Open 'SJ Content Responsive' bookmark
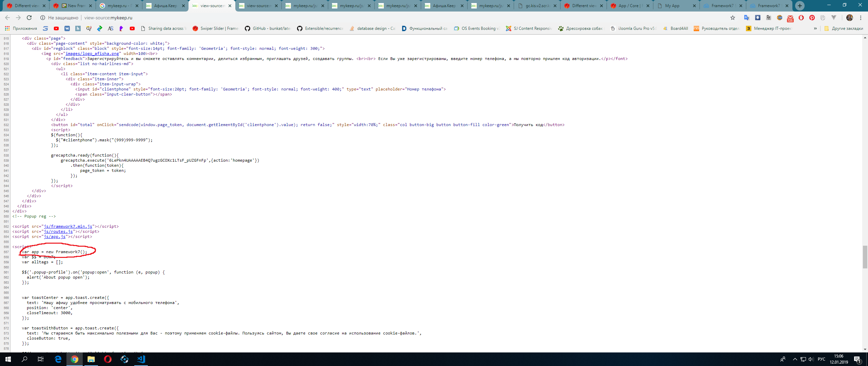Screen dimensions: 868x366 [x=529, y=28]
